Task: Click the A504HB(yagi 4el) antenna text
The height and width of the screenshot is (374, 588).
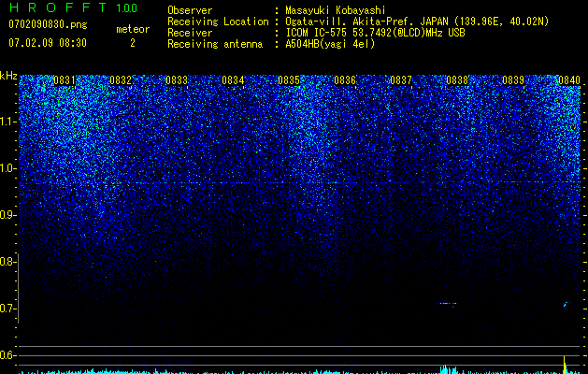Action: pos(330,44)
